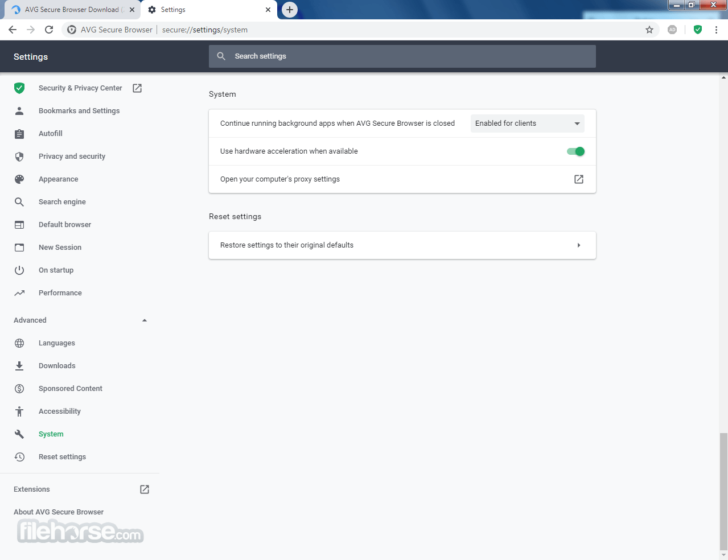Expand Restore settings to their original defaults arrow
The width and height of the screenshot is (728, 560).
(x=579, y=245)
